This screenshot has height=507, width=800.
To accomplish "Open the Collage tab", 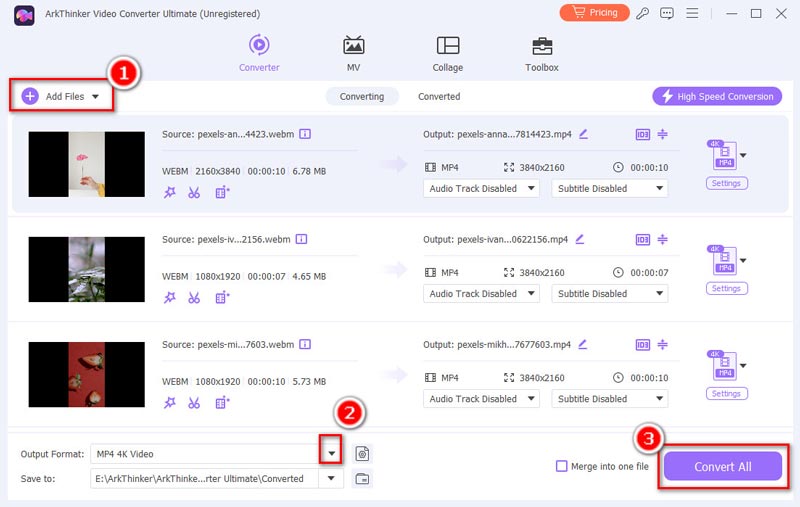I will tap(447, 53).
